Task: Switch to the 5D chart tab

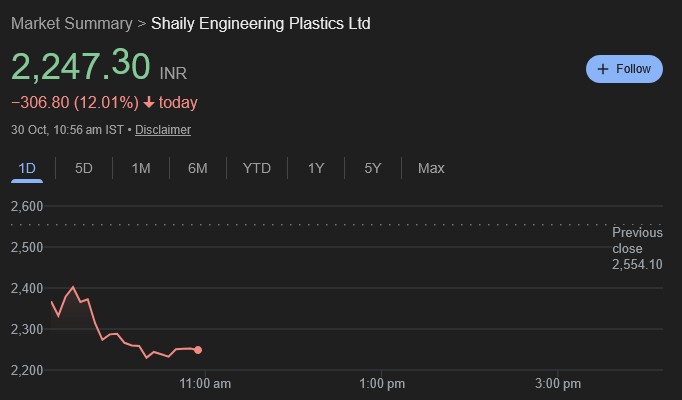Action: [84, 168]
